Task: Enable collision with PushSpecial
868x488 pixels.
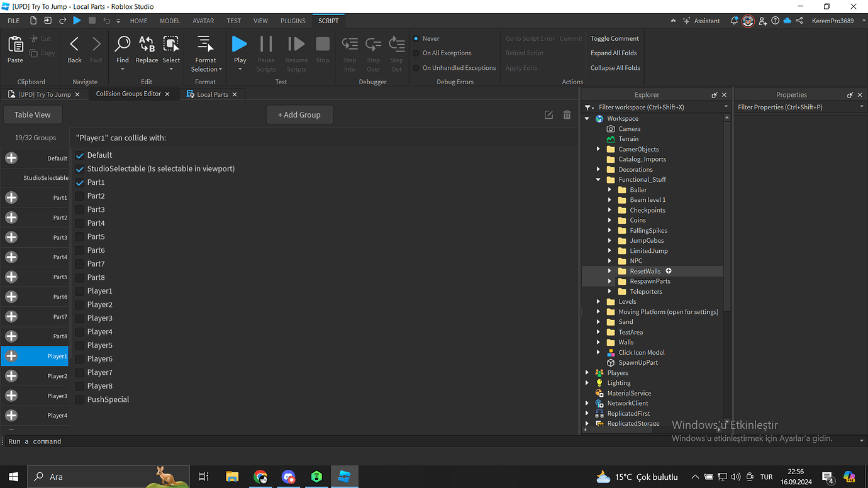Action: [79, 399]
